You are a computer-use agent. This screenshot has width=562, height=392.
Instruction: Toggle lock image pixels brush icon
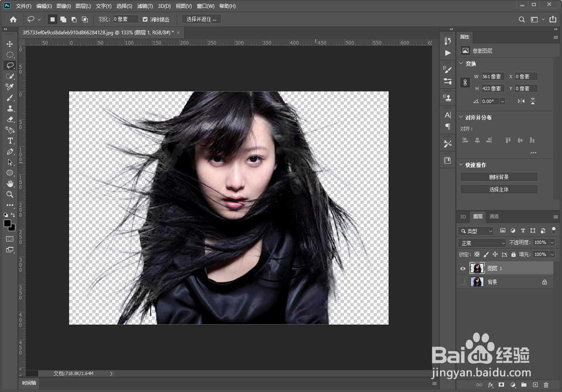(486, 255)
